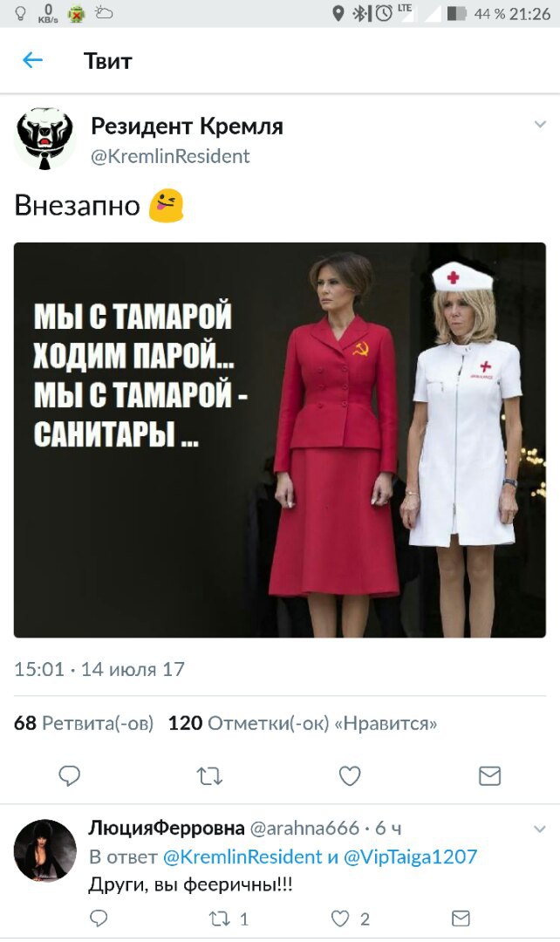The height and width of the screenshot is (942, 560).
Task: Send ЛюцияФерровна's reply via envelope icon
Action: tap(461, 918)
